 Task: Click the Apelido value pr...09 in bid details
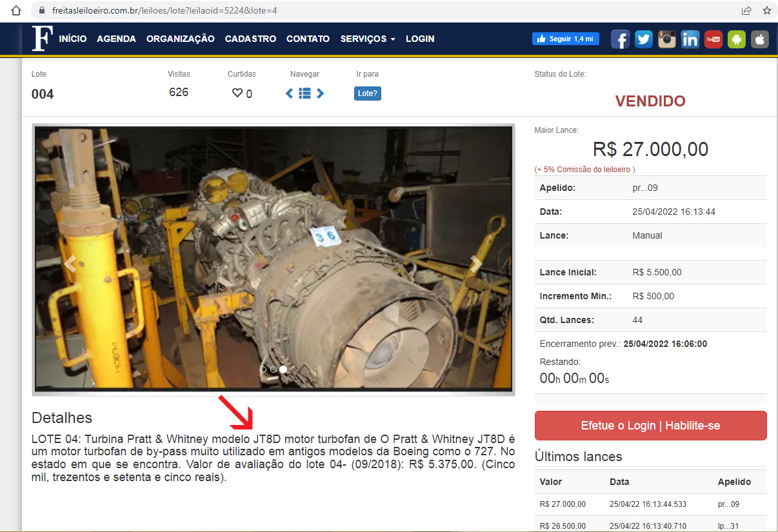coord(645,188)
